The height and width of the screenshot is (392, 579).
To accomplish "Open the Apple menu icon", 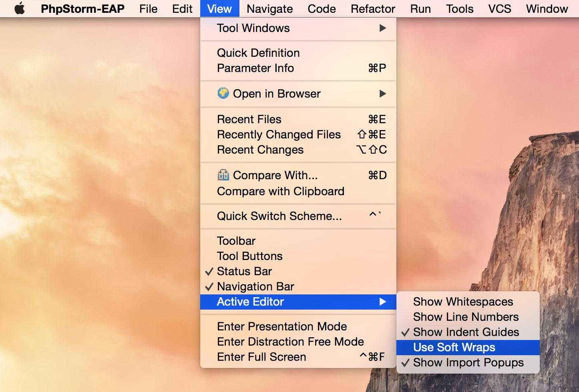I will coord(19,8).
